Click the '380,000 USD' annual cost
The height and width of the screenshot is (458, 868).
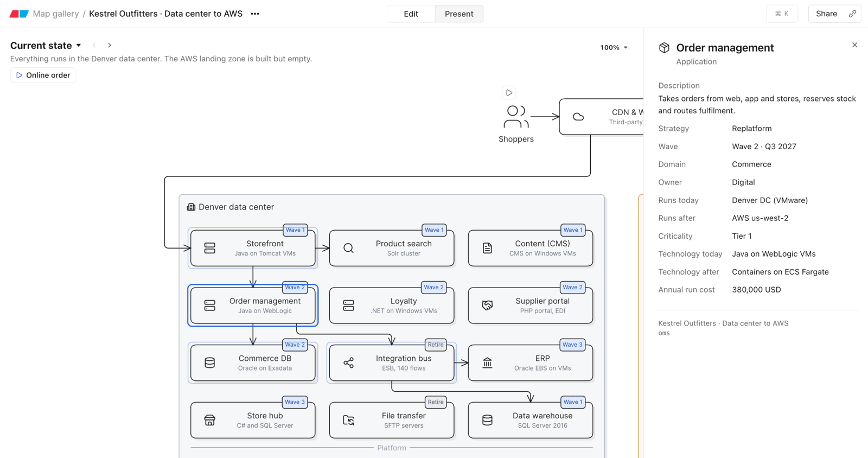tap(756, 290)
